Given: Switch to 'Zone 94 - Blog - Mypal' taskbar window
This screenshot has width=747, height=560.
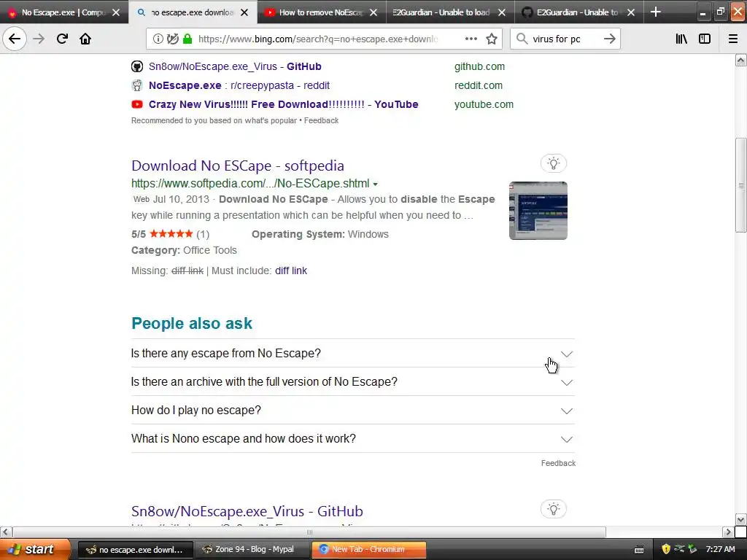Looking at the screenshot, I should click(x=252, y=549).
